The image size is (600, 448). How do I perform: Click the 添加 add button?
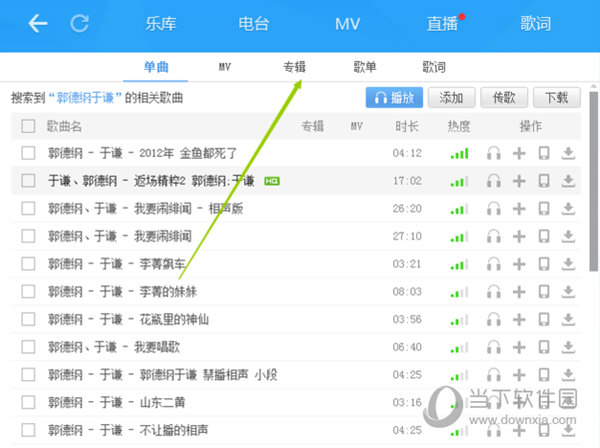click(452, 98)
